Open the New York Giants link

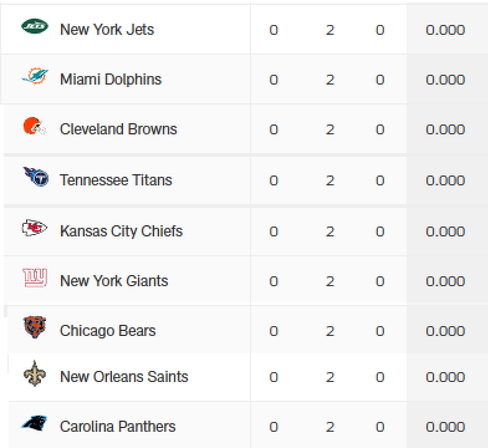coord(114,281)
